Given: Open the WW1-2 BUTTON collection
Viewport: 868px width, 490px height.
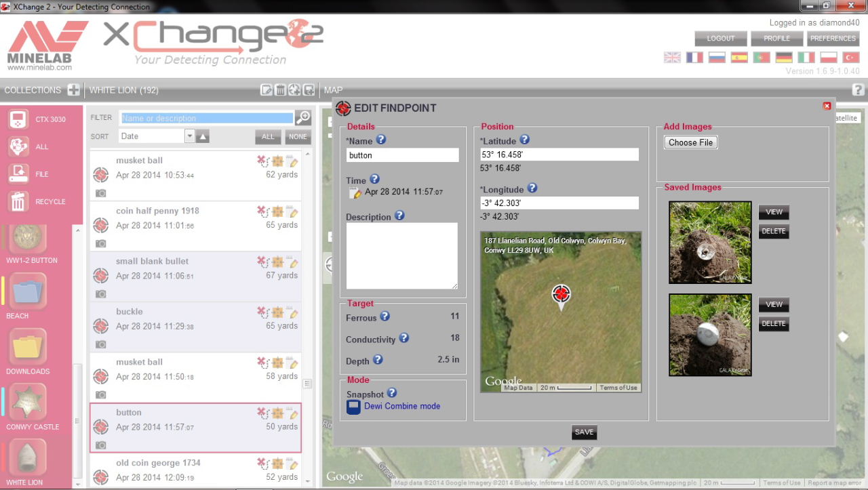Looking at the screenshot, I should tap(29, 238).
